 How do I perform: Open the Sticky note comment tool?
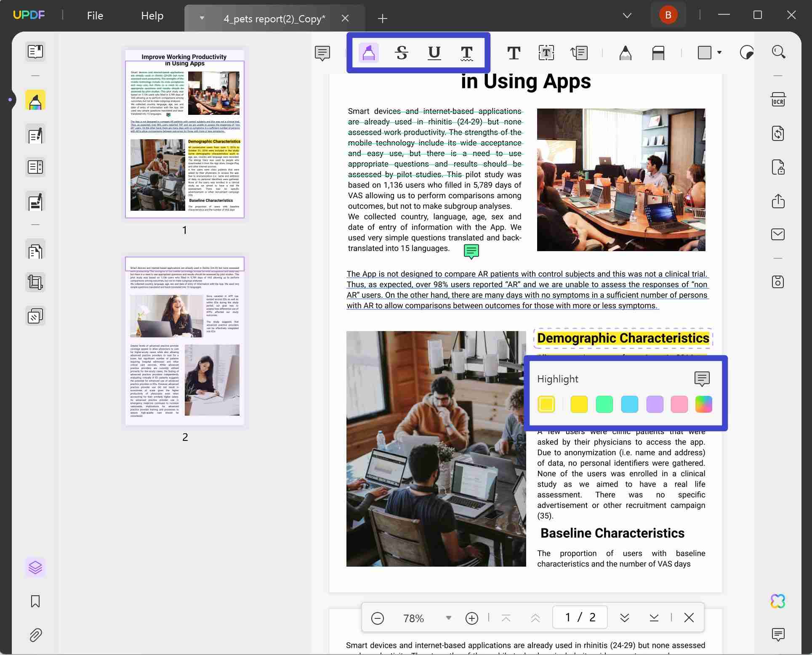point(322,53)
